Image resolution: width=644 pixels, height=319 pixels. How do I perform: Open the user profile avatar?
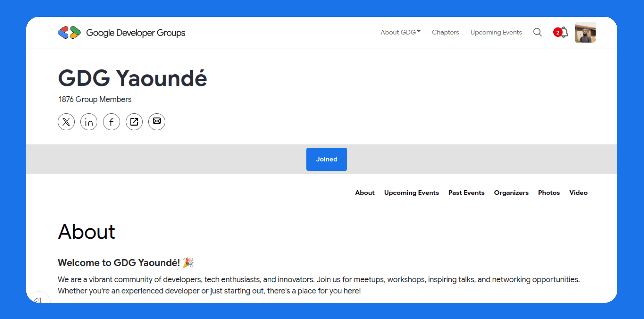point(585,32)
